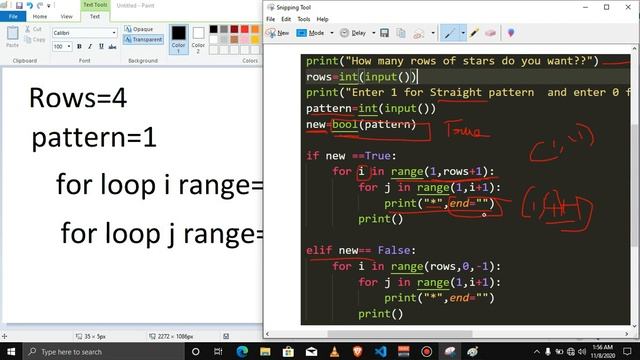Open Snipping Tool's Help menu
640x360 pixels.
pyautogui.click(x=322, y=19)
